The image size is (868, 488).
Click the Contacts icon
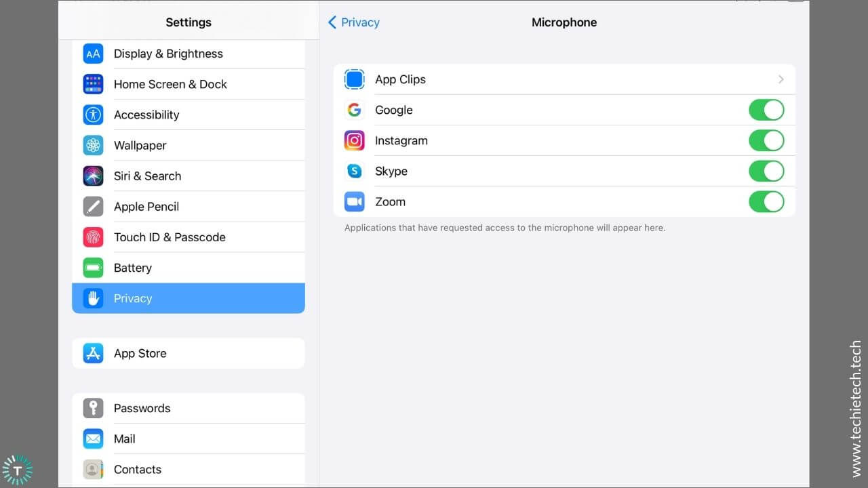93,469
